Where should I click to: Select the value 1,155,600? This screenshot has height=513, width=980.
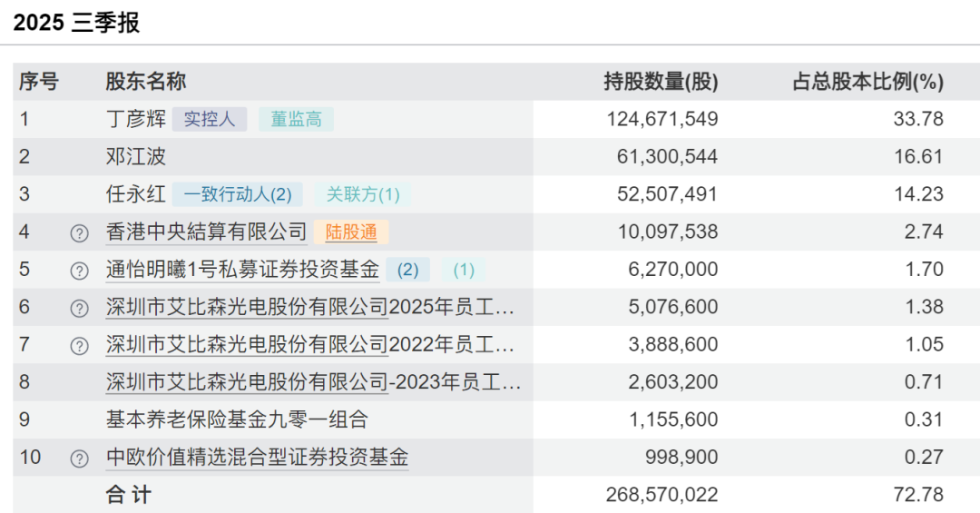click(x=673, y=419)
